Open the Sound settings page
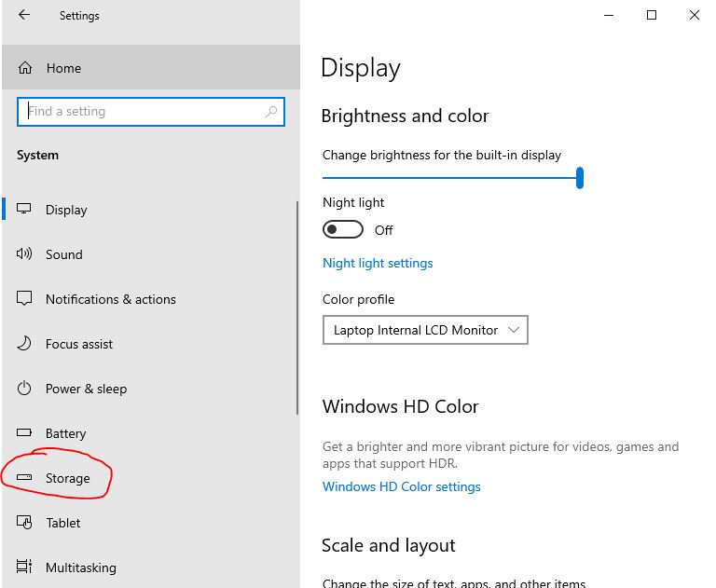716x588 pixels. click(150, 254)
